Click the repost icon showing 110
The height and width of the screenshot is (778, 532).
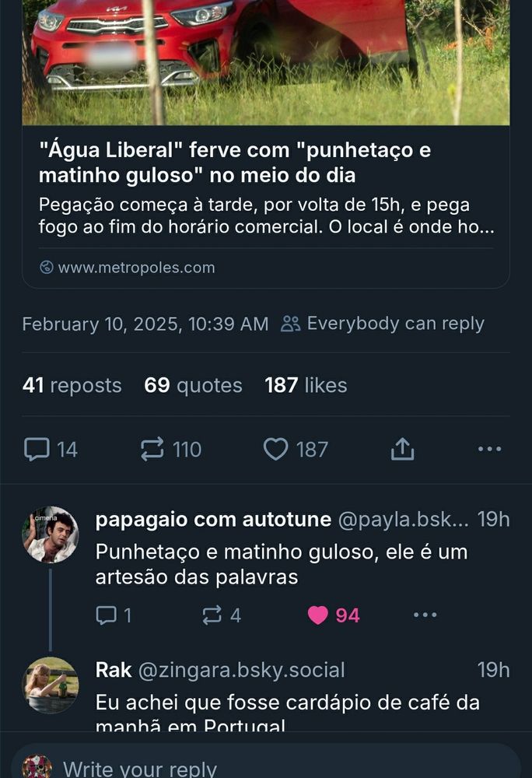coord(152,449)
